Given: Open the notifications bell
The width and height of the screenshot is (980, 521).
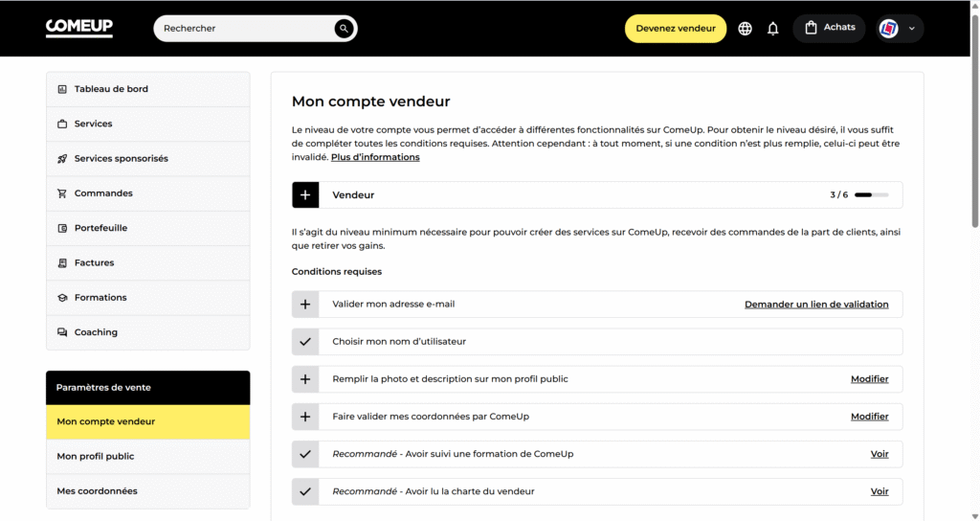Looking at the screenshot, I should pyautogui.click(x=773, y=29).
